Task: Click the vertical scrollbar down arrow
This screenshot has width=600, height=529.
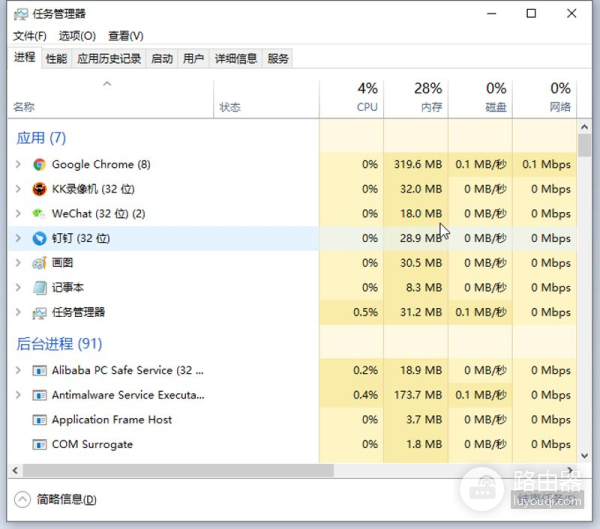Action: tap(584, 456)
